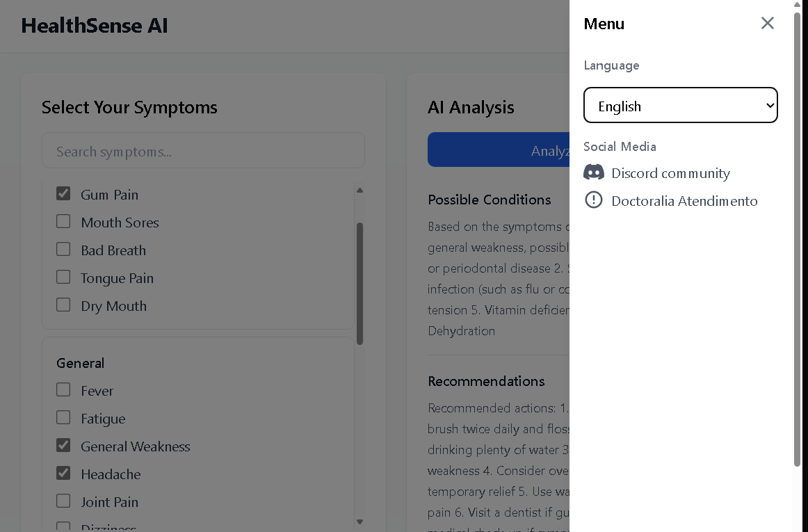Check the Joint Pain checkbox
Viewport: 808px width, 532px height.
(63, 501)
